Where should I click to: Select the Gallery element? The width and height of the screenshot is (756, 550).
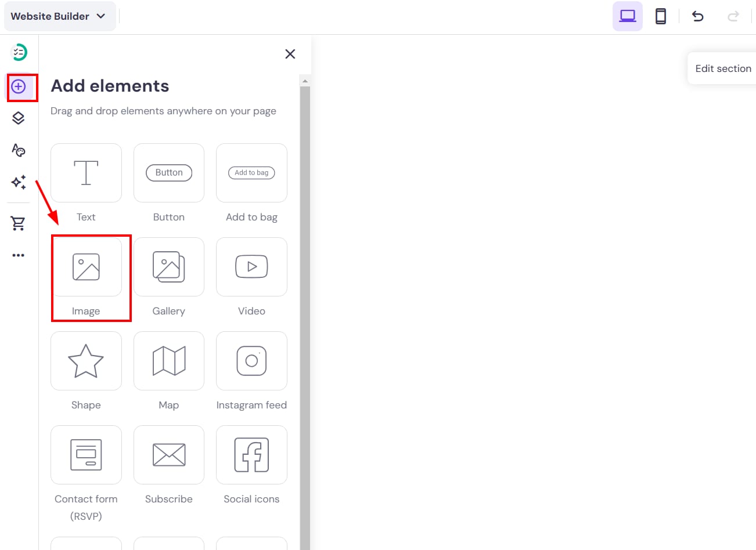tap(169, 267)
